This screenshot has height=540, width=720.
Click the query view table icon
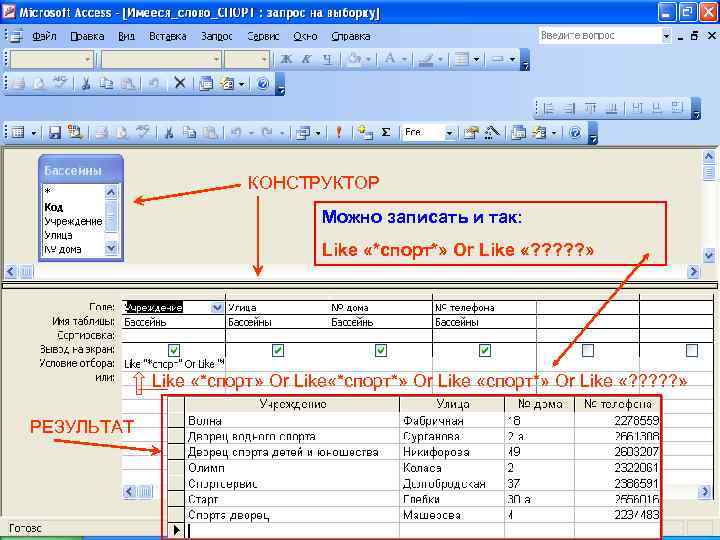(x=17, y=133)
